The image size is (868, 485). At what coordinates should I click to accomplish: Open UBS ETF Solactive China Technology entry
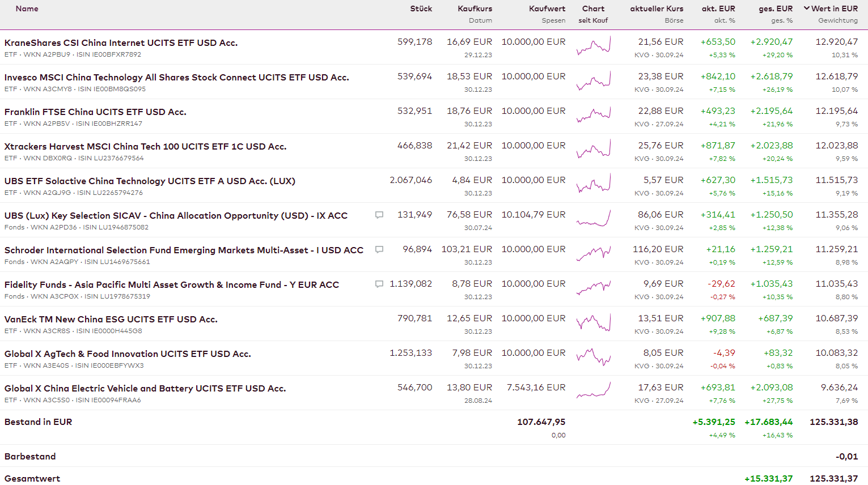point(150,181)
